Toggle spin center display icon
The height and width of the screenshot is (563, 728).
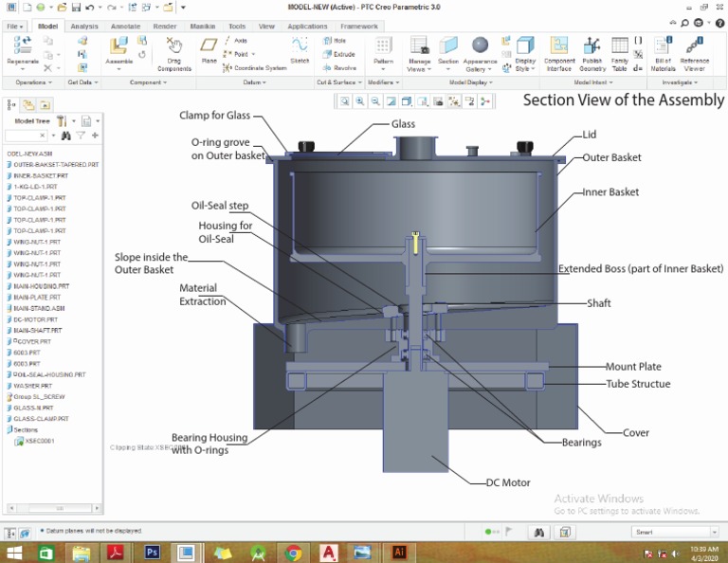pyautogui.click(x=484, y=101)
